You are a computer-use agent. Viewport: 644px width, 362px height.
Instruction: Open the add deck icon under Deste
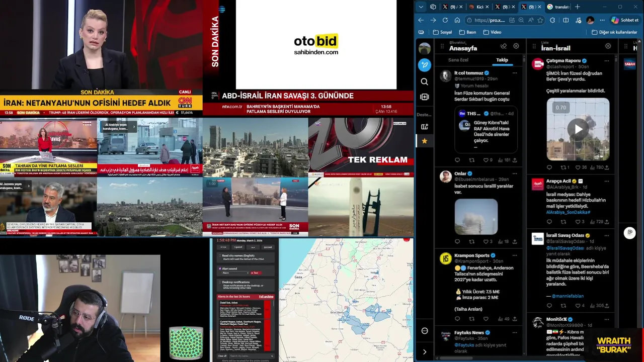point(425,127)
